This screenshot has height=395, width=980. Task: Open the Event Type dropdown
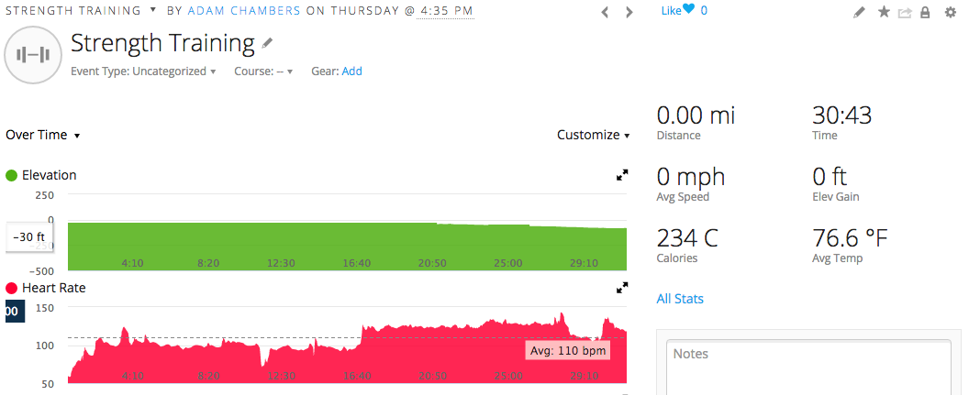point(143,71)
